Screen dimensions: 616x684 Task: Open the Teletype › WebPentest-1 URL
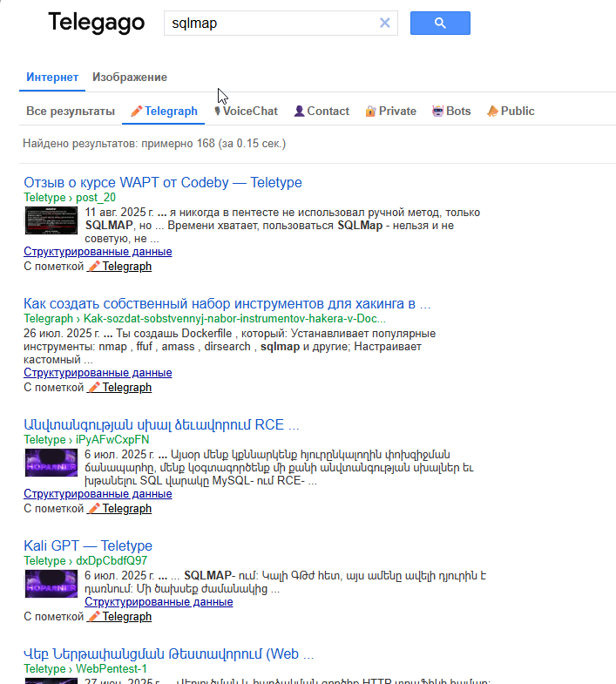coord(85,668)
